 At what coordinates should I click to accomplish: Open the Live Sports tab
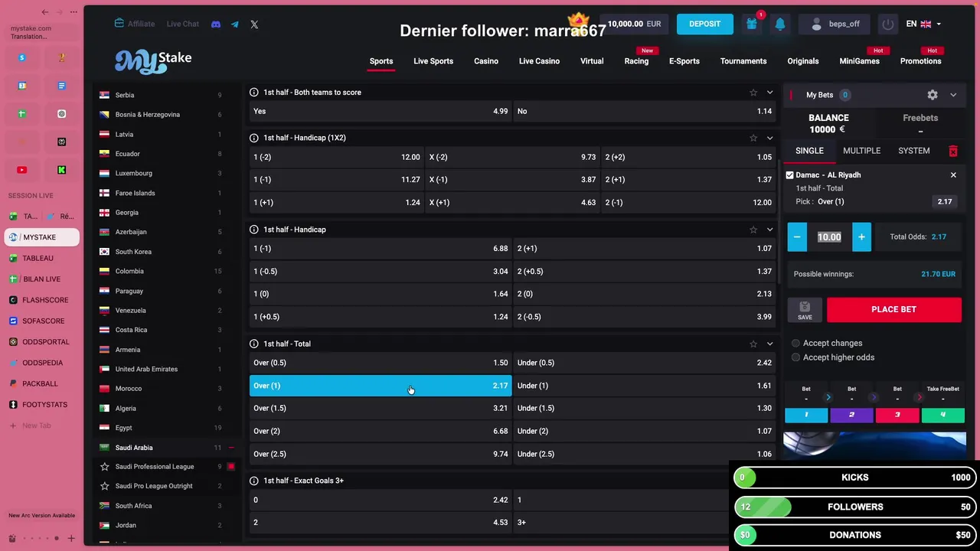(433, 61)
